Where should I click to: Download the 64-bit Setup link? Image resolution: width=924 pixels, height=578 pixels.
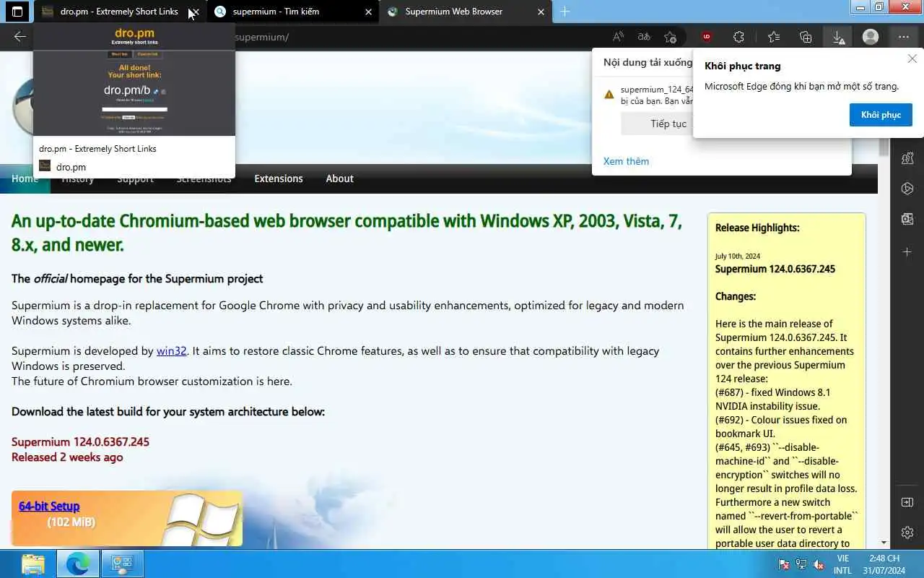pos(49,506)
